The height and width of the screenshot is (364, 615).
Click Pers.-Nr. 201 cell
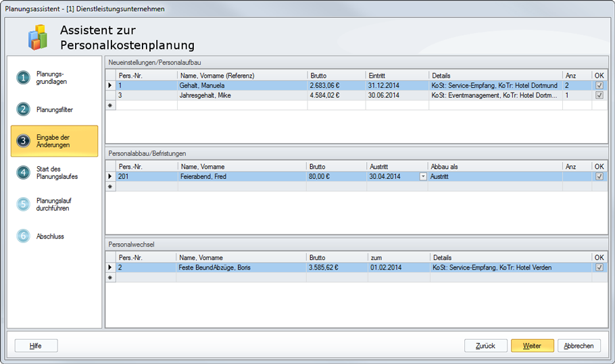(x=147, y=176)
